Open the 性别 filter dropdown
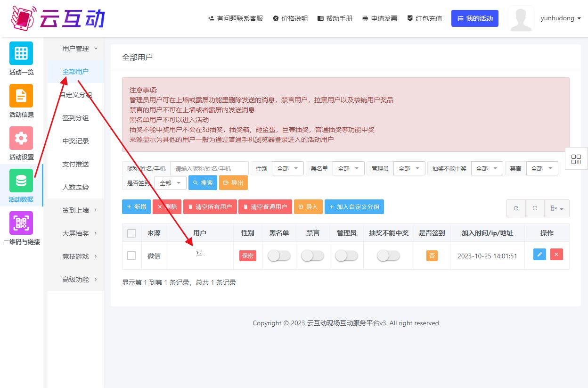588x388 pixels. click(287, 168)
